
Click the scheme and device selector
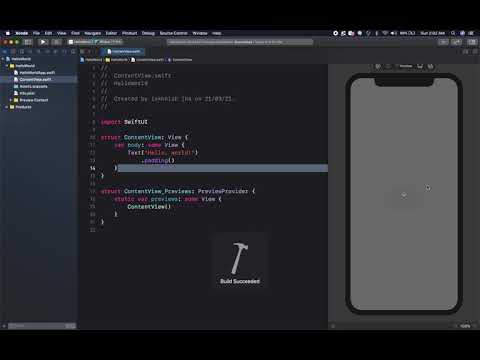95,42
